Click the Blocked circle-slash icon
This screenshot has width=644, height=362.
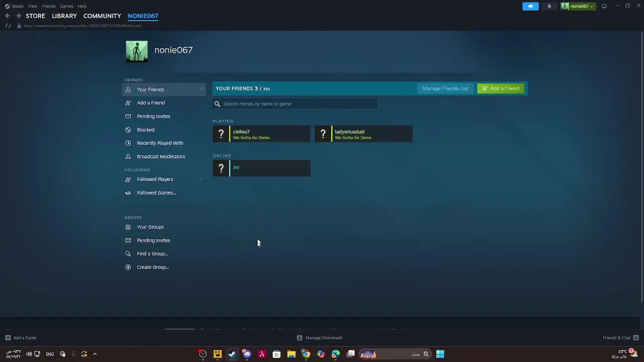128,130
